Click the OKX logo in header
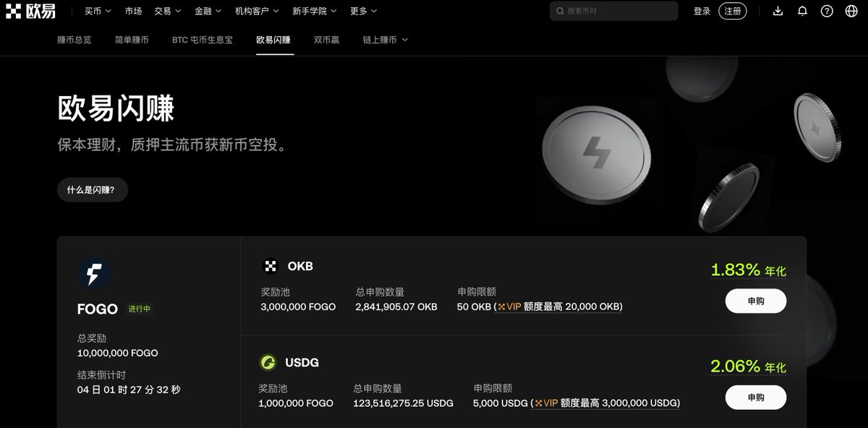 click(29, 11)
